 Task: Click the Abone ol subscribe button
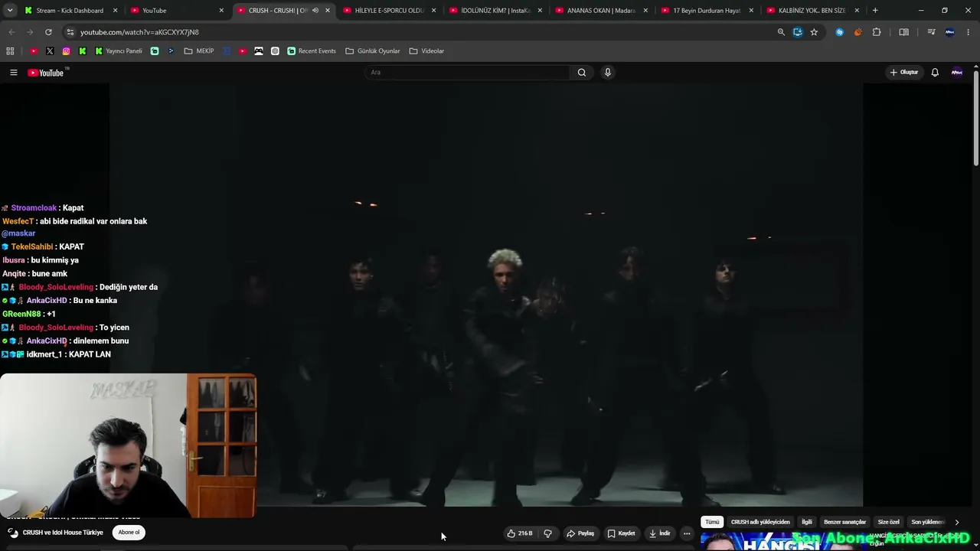(129, 533)
